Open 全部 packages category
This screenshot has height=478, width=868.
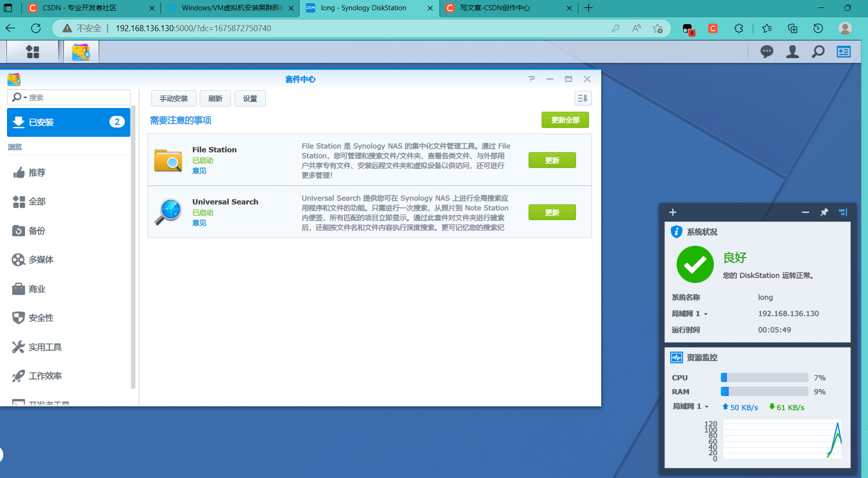68,202
